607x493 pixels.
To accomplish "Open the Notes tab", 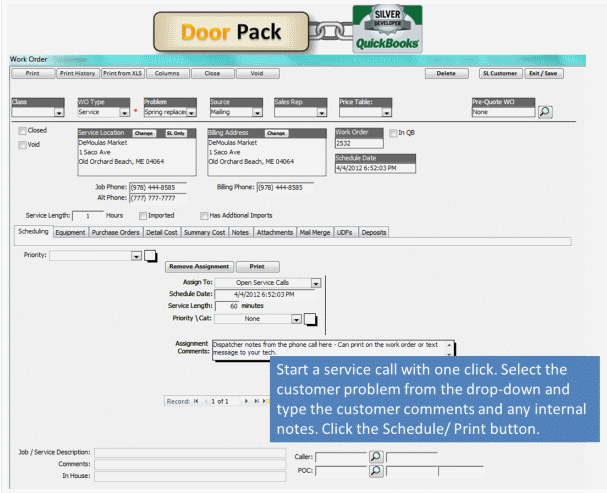I will (240, 232).
